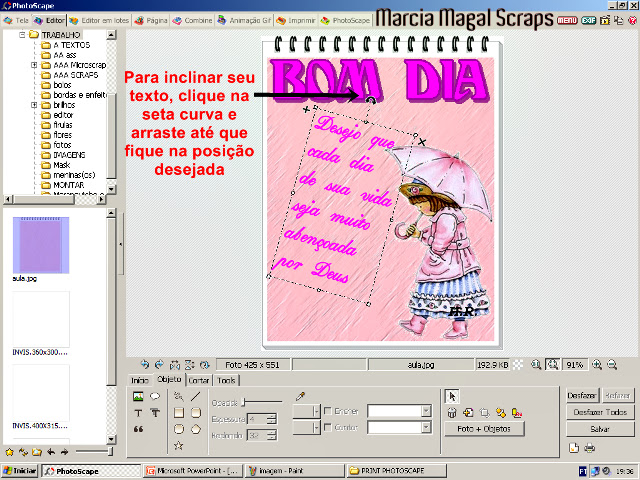
Task: Increase the Espessura thickness stepper
Action: click(x=272, y=416)
